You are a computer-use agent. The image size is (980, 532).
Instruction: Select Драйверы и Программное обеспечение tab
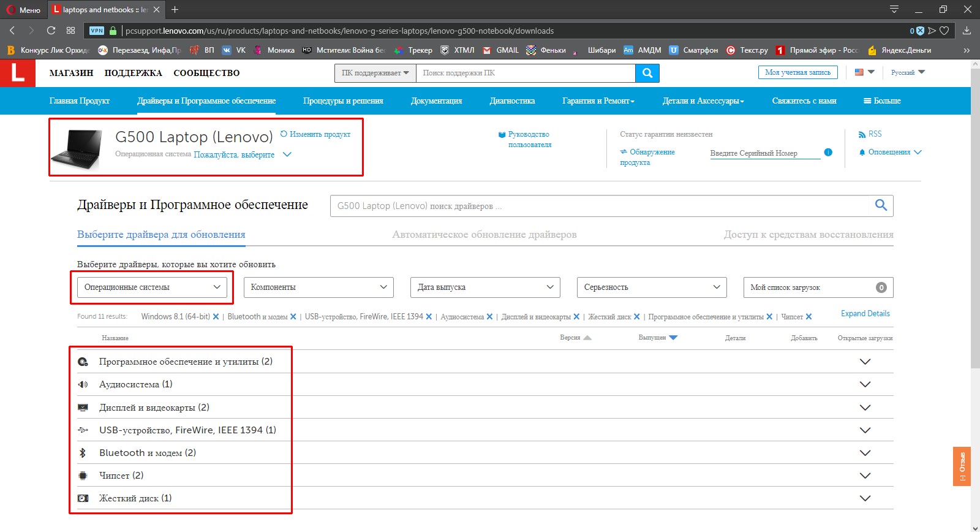(x=206, y=101)
